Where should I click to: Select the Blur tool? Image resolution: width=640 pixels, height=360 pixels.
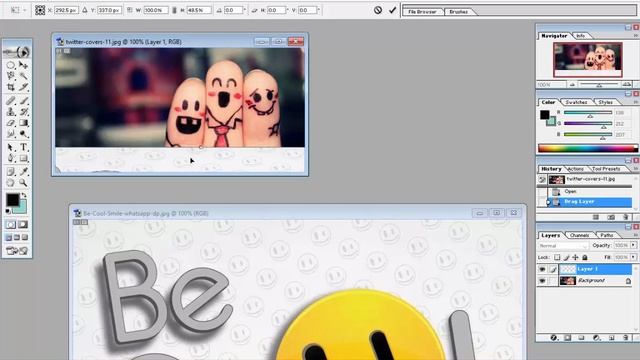click(x=11, y=133)
